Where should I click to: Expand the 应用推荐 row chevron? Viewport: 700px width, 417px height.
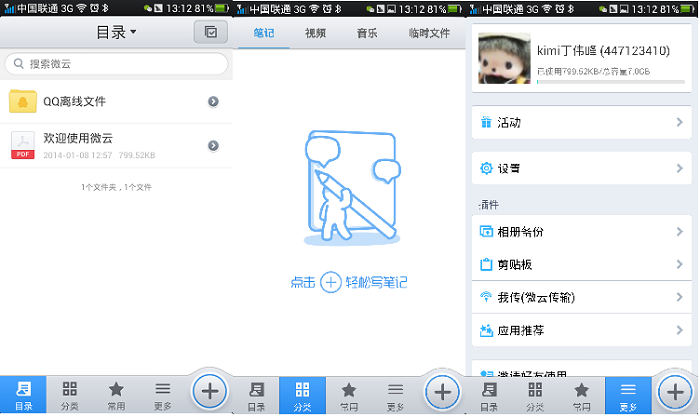(679, 330)
